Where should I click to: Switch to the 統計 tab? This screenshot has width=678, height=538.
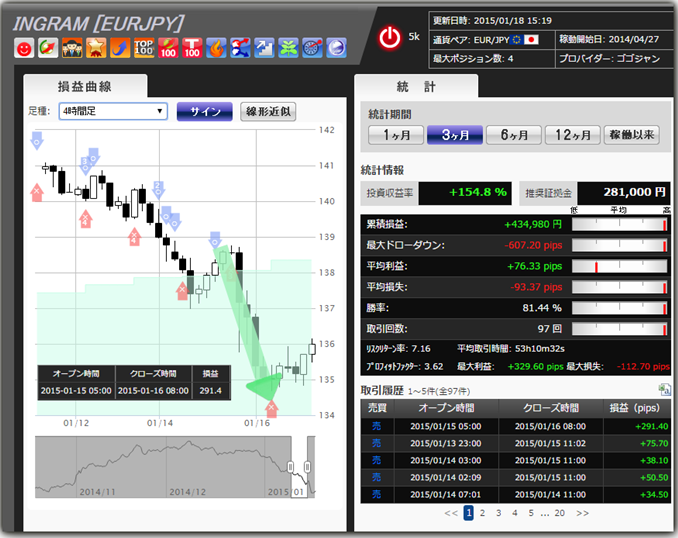(416, 86)
